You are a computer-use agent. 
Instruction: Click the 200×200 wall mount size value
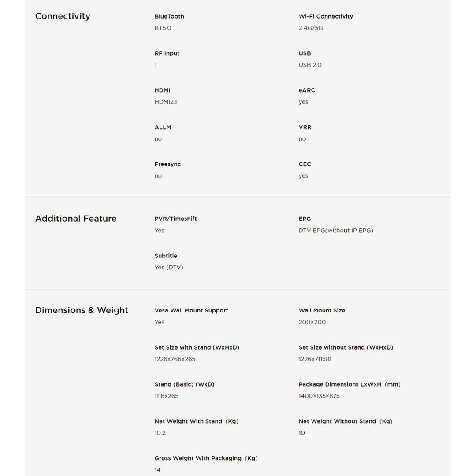tap(312, 322)
